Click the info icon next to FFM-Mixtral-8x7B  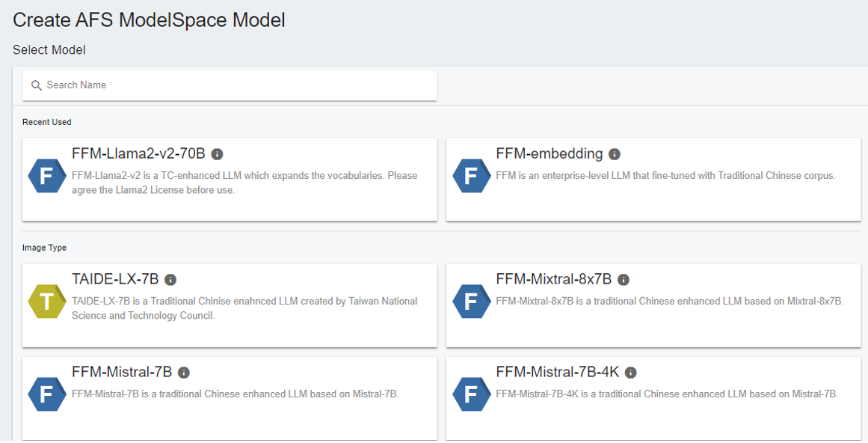(624, 280)
